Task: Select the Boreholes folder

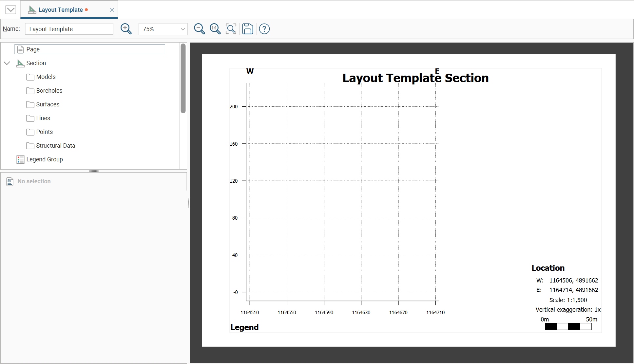Action: [49, 91]
